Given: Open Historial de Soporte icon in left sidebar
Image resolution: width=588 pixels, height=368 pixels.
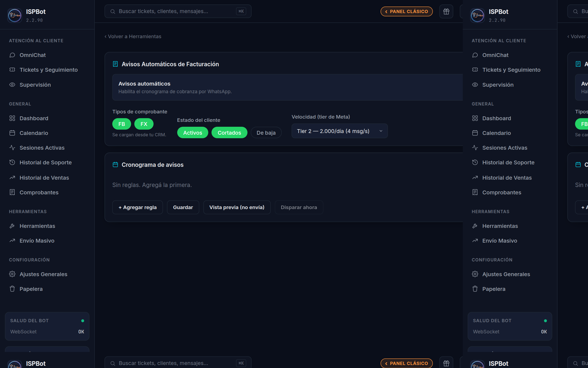Looking at the screenshot, I should pyautogui.click(x=12, y=162).
